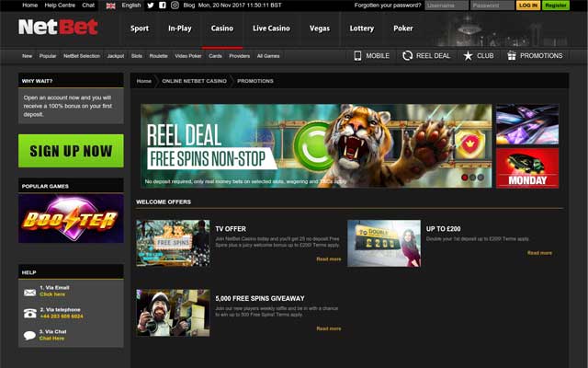Focus the Password input field
Screen dimensions: 588x368
(492, 6)
